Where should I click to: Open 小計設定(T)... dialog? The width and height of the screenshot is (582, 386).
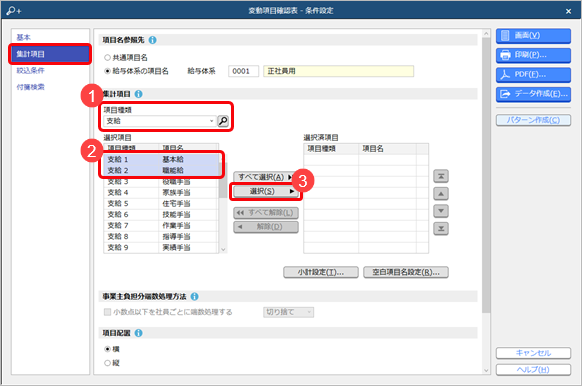(321, 272)
